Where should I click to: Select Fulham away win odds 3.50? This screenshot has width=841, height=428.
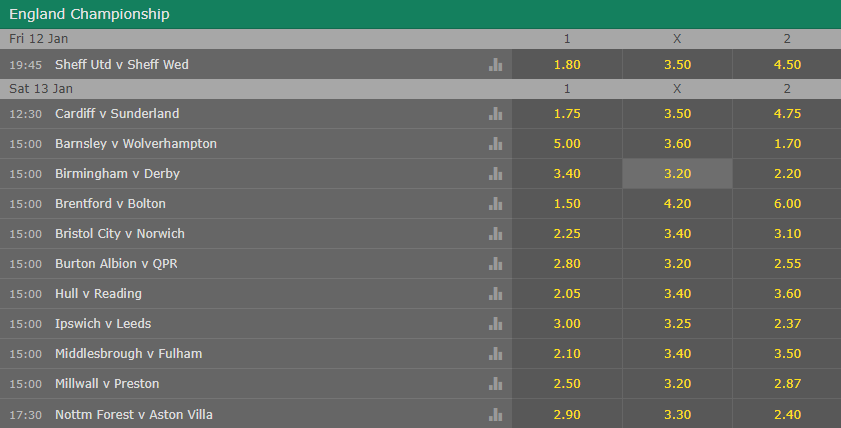click(x=787, y=354)
